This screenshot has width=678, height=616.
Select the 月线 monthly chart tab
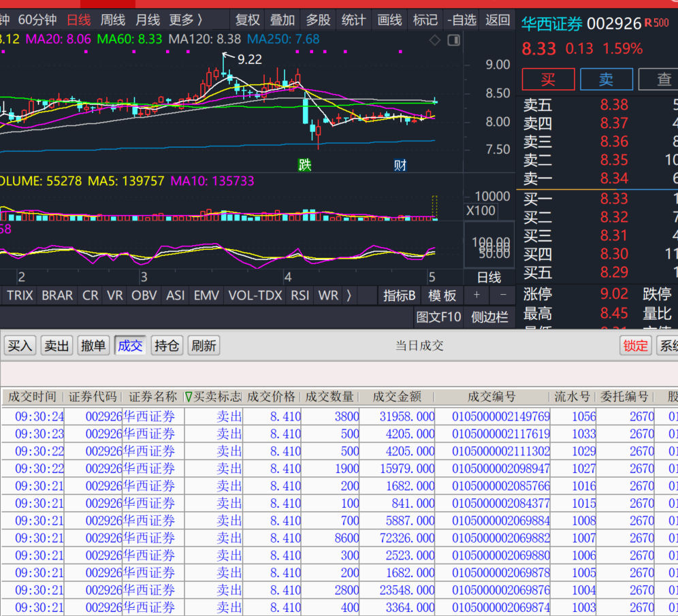coord(148,20)
